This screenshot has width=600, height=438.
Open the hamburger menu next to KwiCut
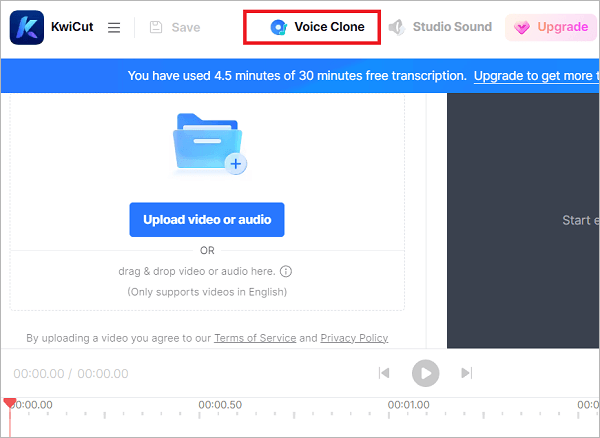(x=114, y=27)
